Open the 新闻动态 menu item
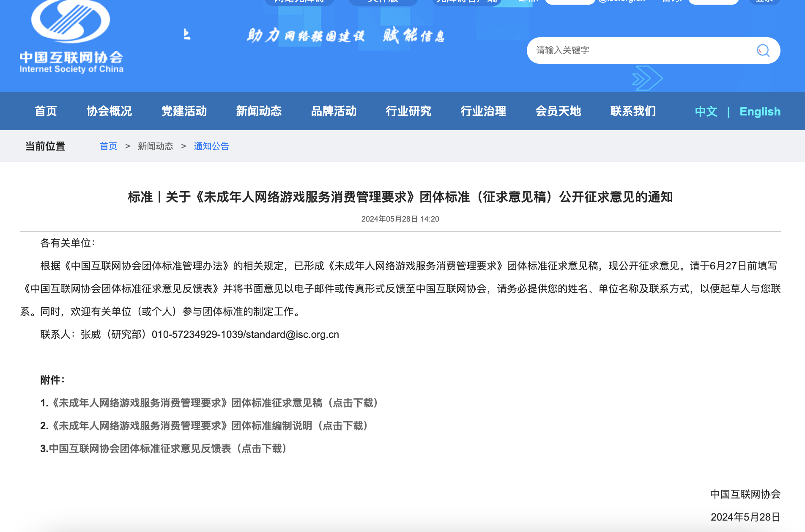This screenshot has height=532, width=805. [x=259, y=111]
